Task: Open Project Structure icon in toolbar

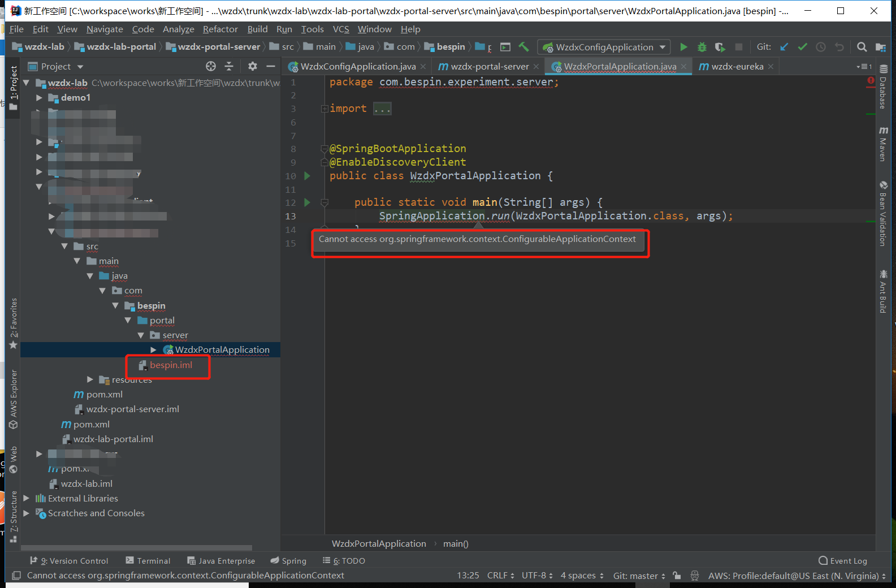Action: [x=880, y=47]
